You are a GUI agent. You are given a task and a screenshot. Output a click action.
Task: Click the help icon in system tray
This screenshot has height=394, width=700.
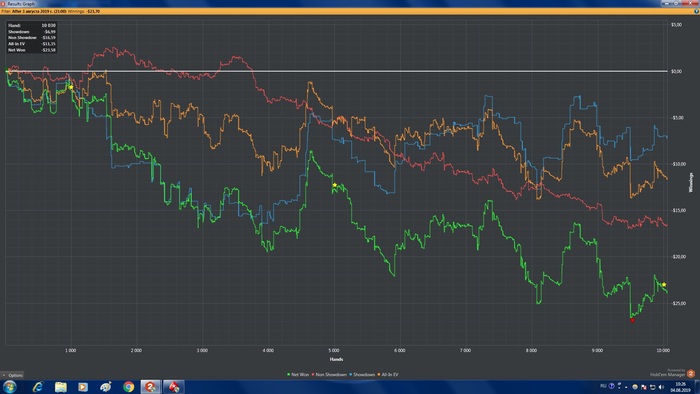click(x=612, y=386)
